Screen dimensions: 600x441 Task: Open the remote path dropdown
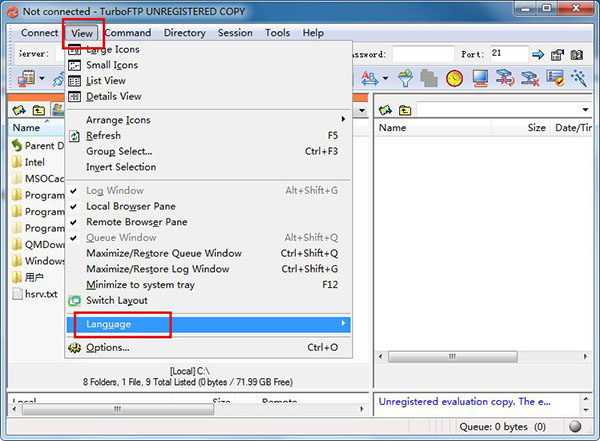tap(585, 110)
